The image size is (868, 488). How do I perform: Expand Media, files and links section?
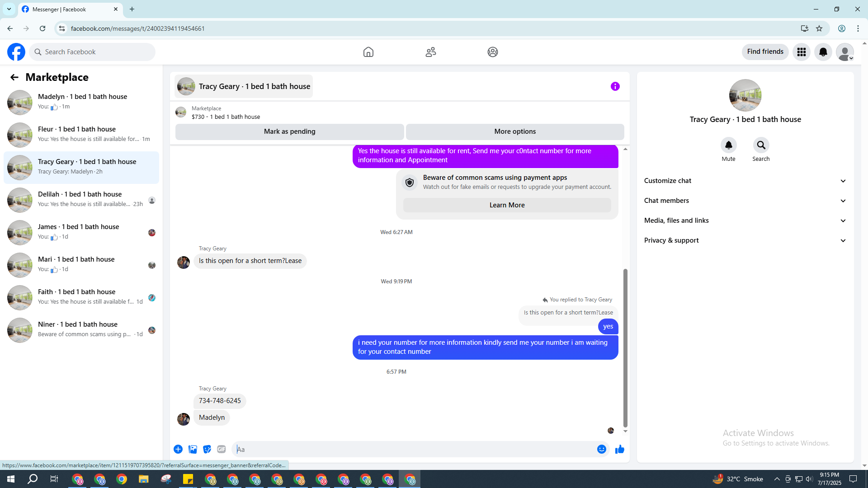pyautogui.click(x=745, y=221)
